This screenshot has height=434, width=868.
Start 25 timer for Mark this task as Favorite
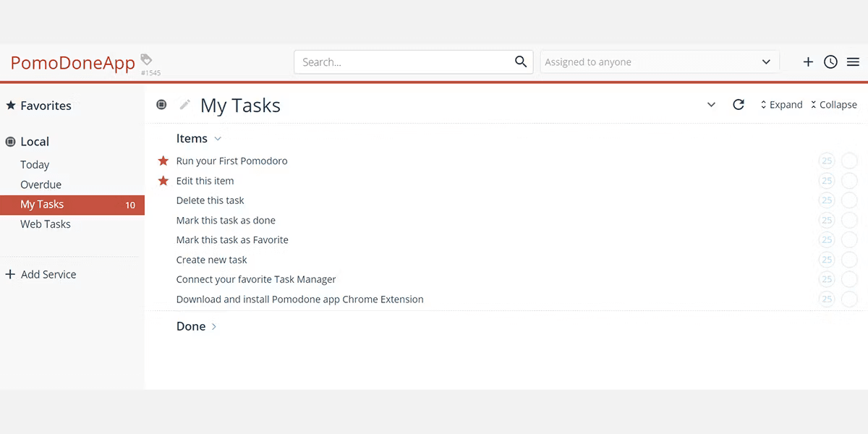click(827, 240)
